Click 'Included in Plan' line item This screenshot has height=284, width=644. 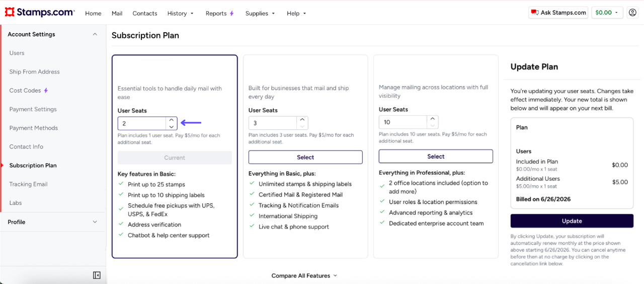537,162
